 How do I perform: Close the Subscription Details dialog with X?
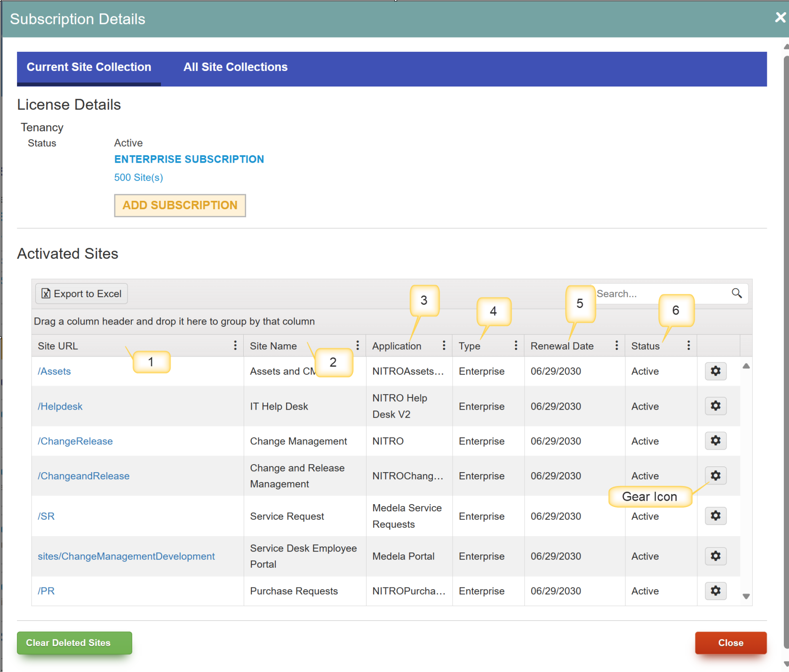click(780, 17)
